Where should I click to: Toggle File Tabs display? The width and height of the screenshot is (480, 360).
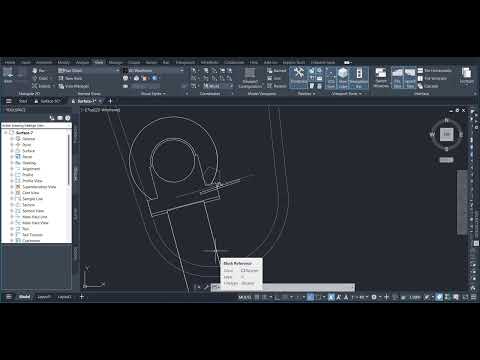397,77
